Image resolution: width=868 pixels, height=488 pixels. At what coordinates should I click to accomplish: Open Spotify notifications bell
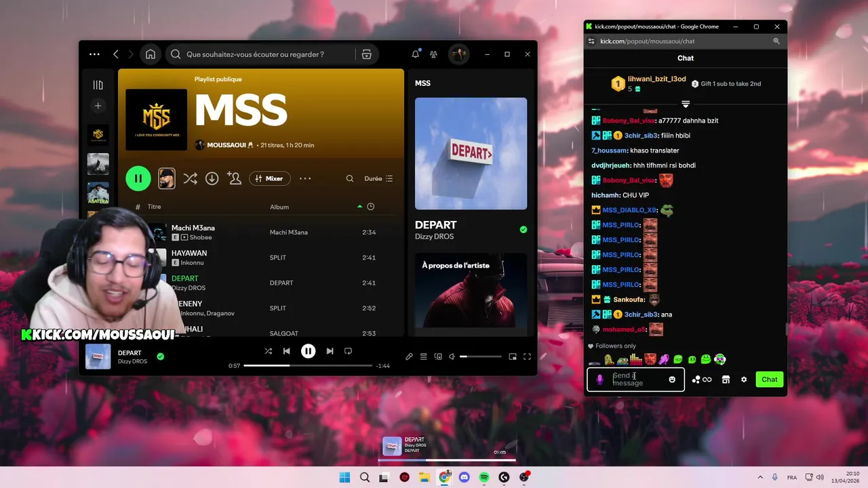click(x=415, y=54)
